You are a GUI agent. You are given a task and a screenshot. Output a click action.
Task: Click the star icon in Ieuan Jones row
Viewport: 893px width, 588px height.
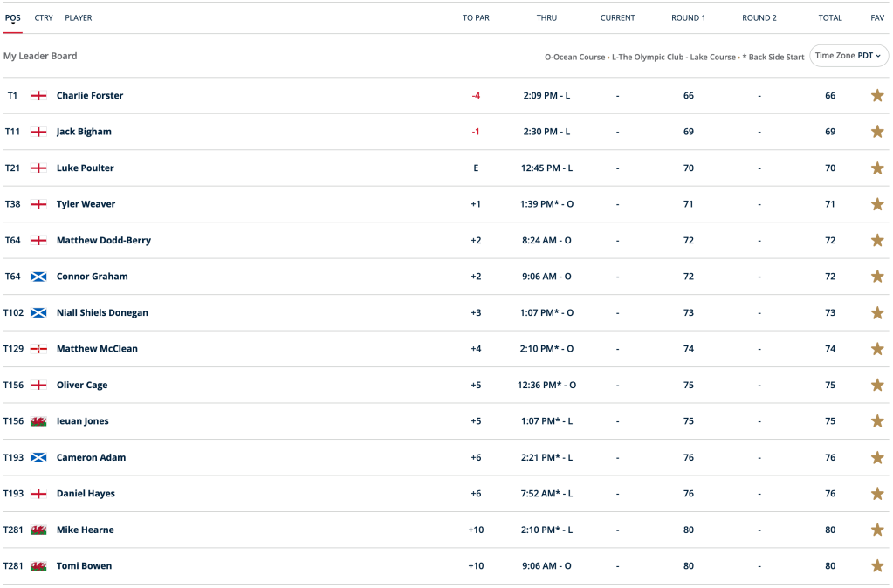877,421
